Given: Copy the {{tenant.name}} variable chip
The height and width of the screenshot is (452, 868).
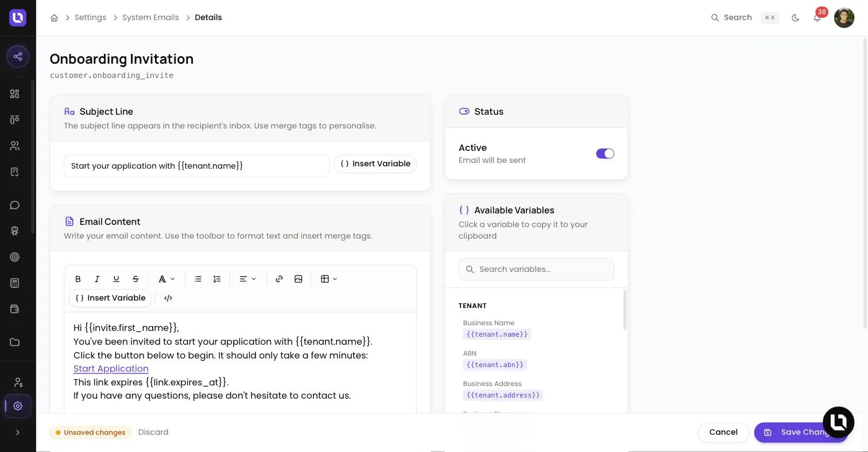Looking at the screenshot, I should coord(497,334).
